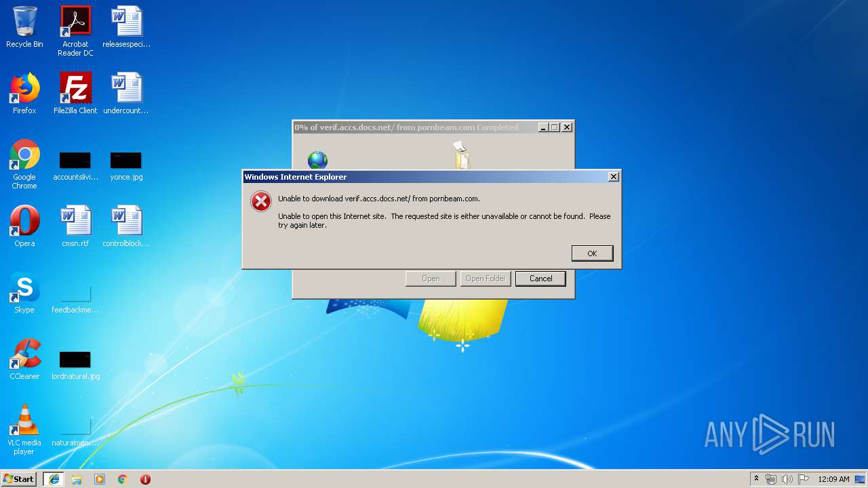Image resolution: width=868 pixels, height=488 pixels.
Task: Click the globe icon in the download window
Action: [x=317, y=160]
